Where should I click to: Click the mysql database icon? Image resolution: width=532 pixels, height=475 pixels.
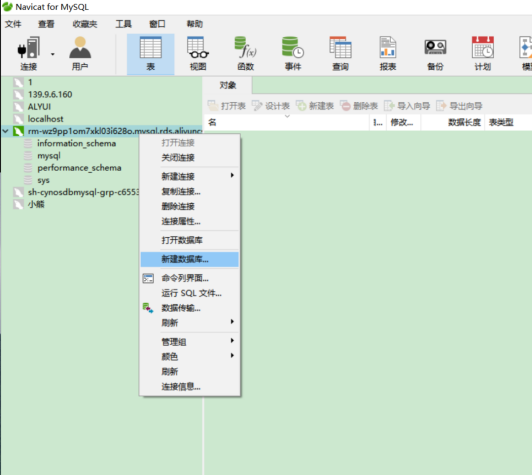(x=28, y=155)
